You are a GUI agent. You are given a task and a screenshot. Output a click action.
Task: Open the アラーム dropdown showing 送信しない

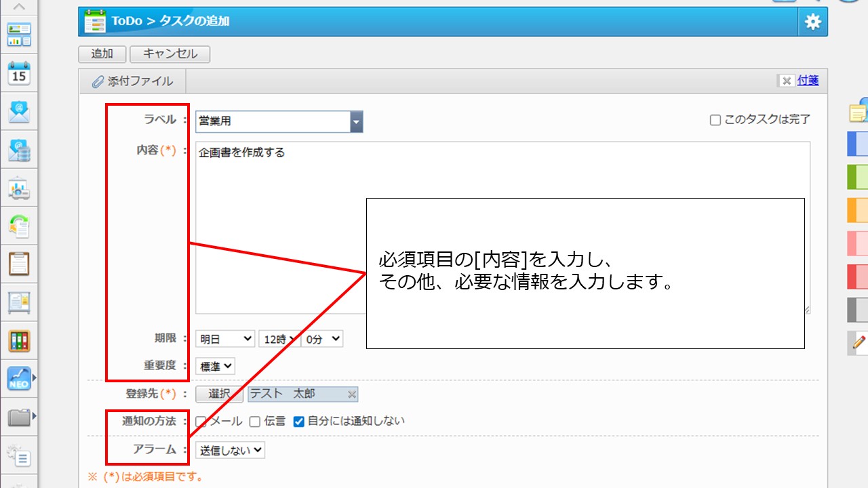pos(231,450)
